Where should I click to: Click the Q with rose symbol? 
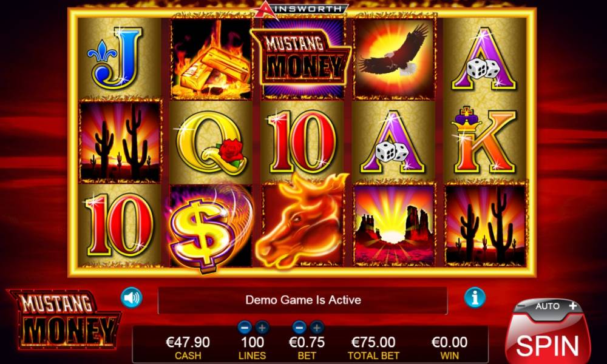click(x=211, y=142)
